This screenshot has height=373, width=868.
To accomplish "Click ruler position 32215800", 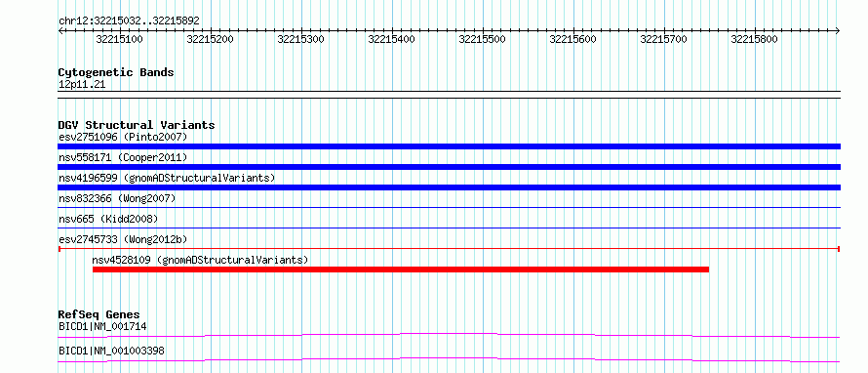I will coord(755,39).
